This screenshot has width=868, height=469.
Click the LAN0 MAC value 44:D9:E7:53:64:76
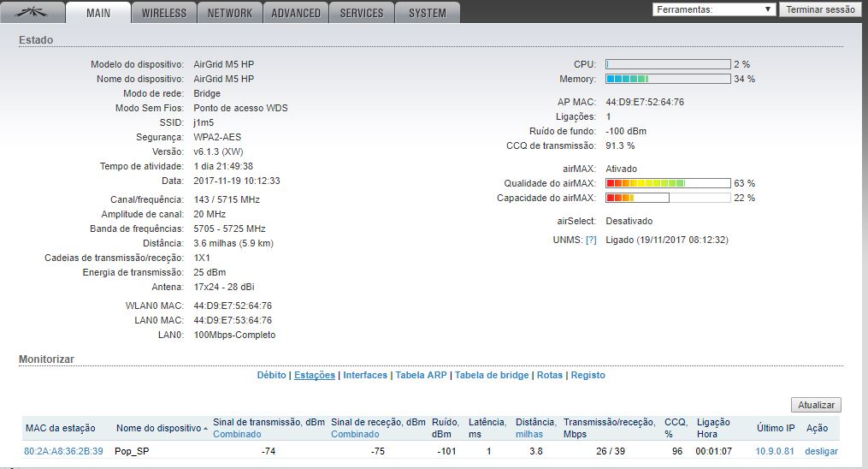[233, 320]
